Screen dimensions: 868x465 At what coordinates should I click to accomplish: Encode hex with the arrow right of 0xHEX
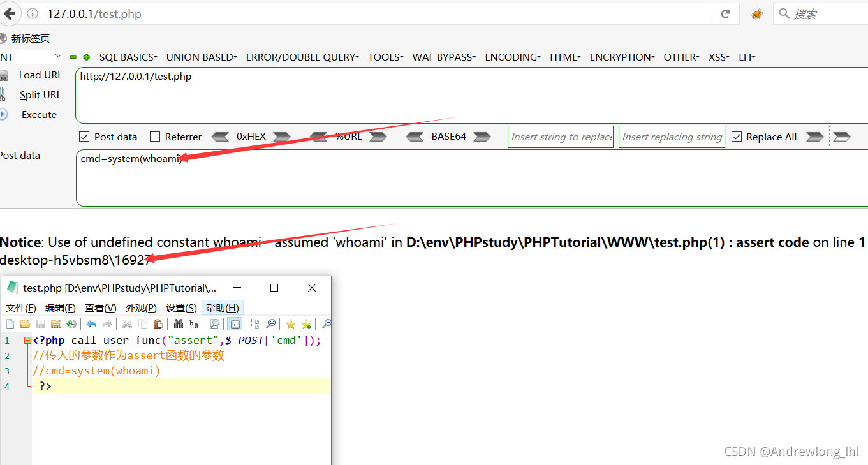pyautogui.click(x=282, y=137)
